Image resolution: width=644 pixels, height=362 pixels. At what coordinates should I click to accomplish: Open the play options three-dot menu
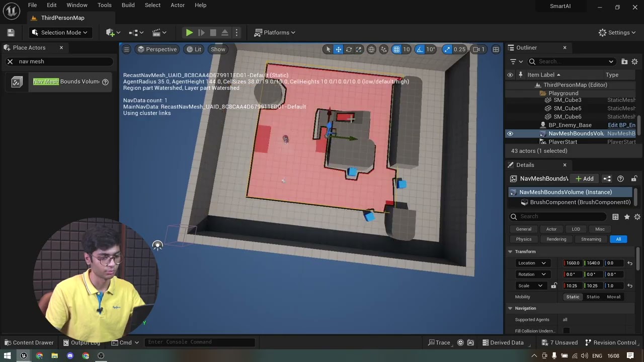coord(236,33)
